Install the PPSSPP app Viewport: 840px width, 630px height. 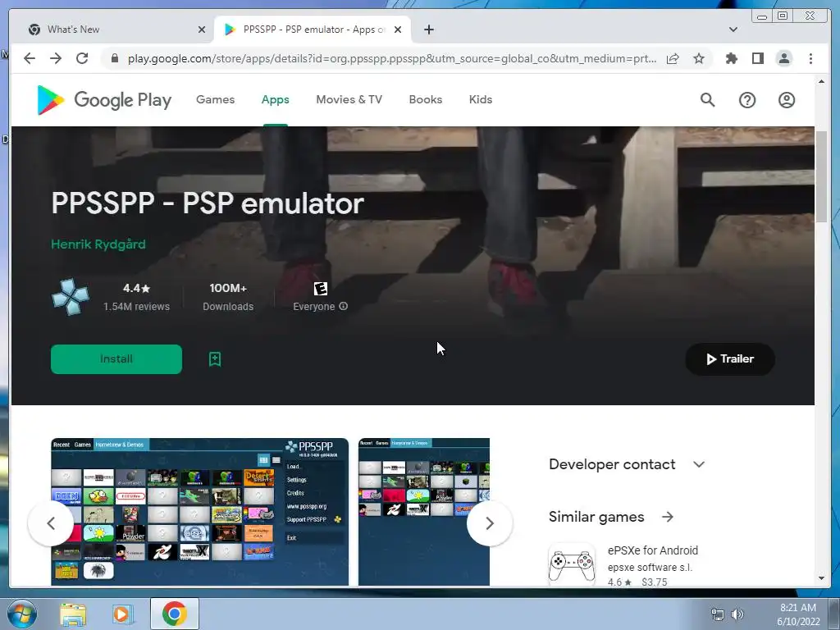click(x=116, y=359)
